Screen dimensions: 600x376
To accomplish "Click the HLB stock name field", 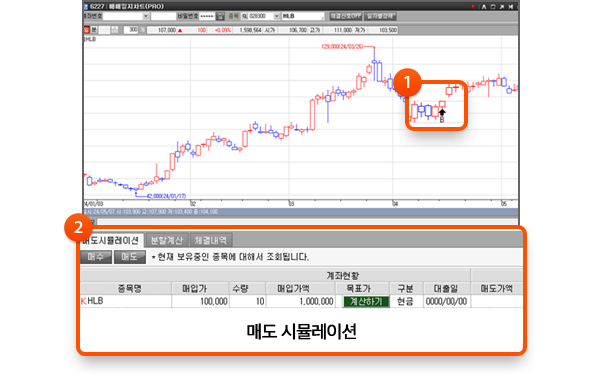I will pyautogui.click(x=303, y=16).
